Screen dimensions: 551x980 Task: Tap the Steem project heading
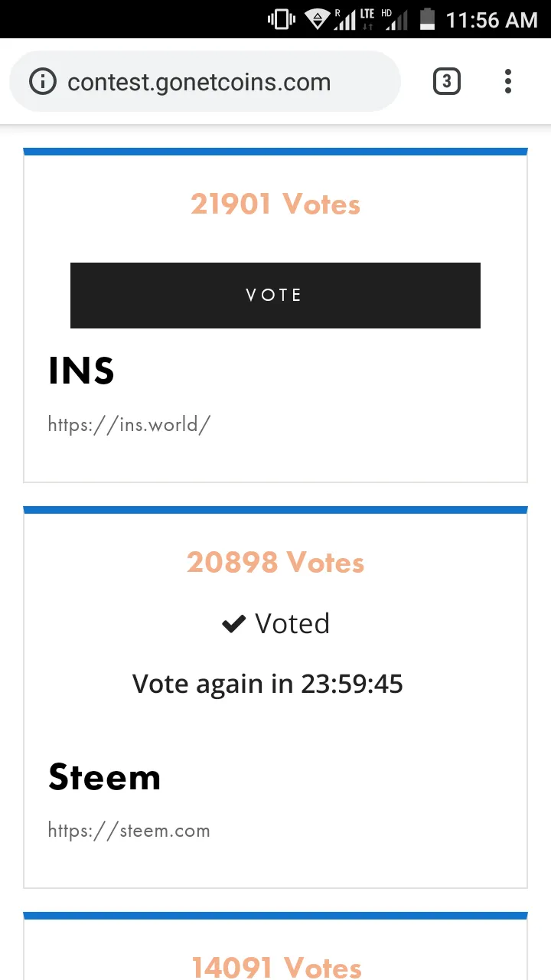(x=105, y=777)
